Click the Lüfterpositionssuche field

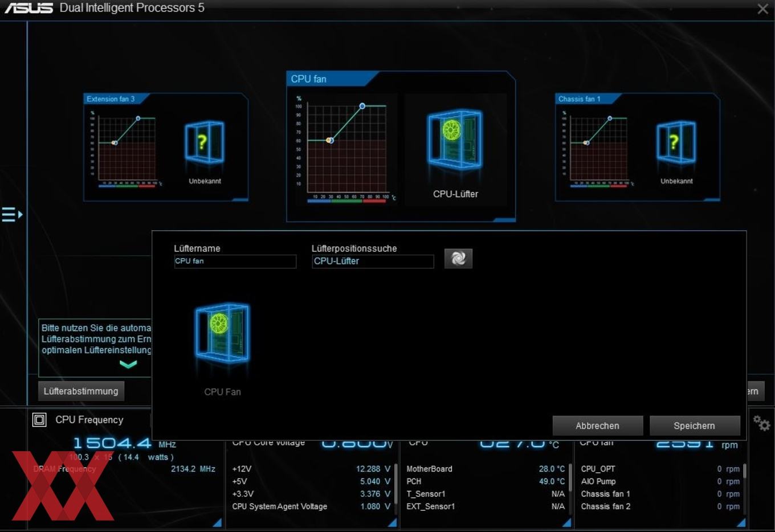(x=373, y=261)
